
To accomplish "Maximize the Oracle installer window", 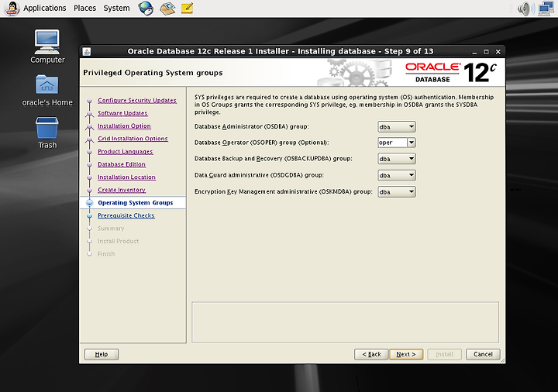I will click(x=486, y=52).
